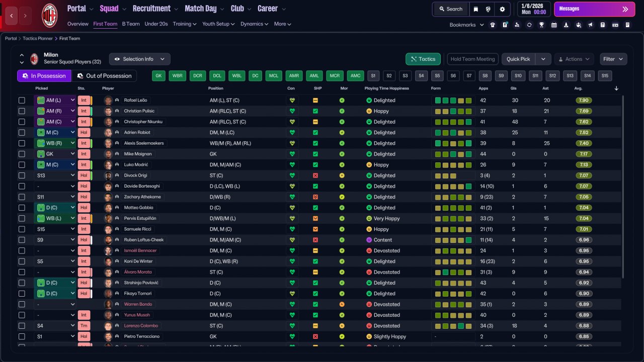Screen dimensions: 644x362
Task: Click the S1 substitute slot
Action: click(373, 76)
